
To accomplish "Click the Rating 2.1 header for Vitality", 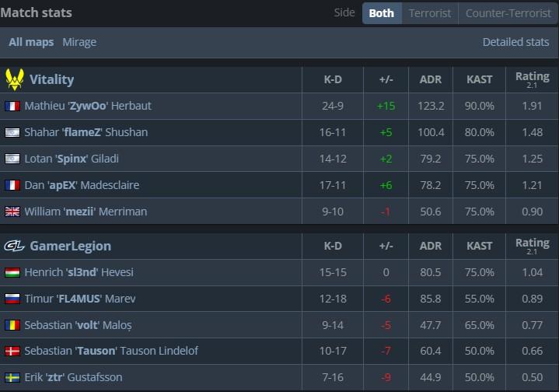I will (532, 79).
